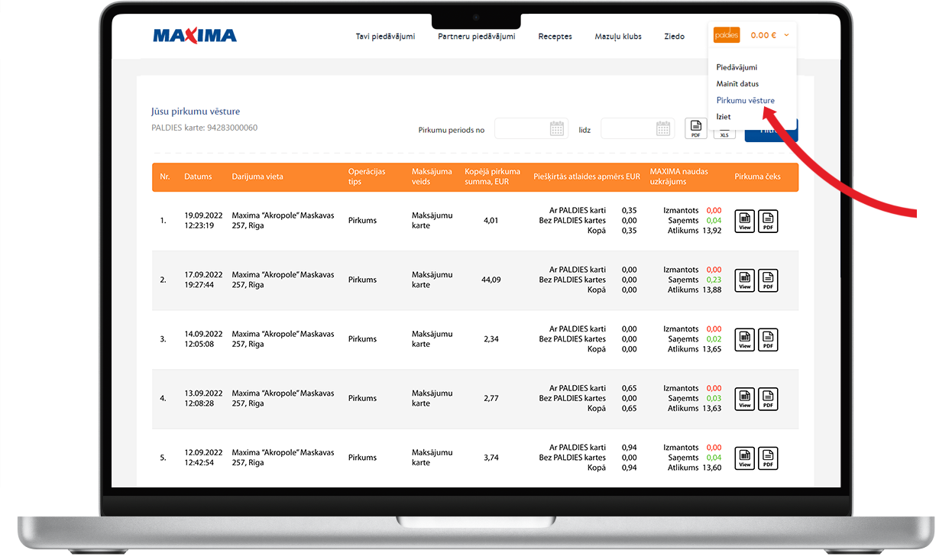Click date 12.09.2022 12:42:54
The image size is (952, 560).
click(x=203, y=458)
